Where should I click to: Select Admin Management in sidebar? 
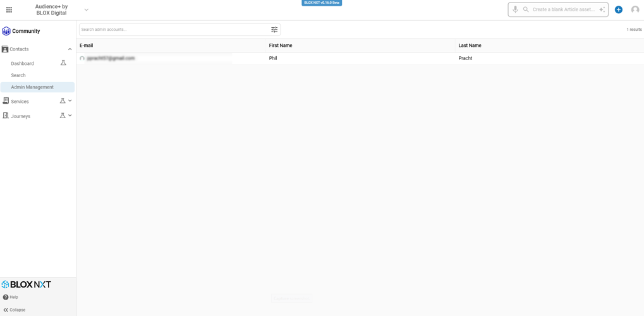pyautogui.click(x=37, y=87)
